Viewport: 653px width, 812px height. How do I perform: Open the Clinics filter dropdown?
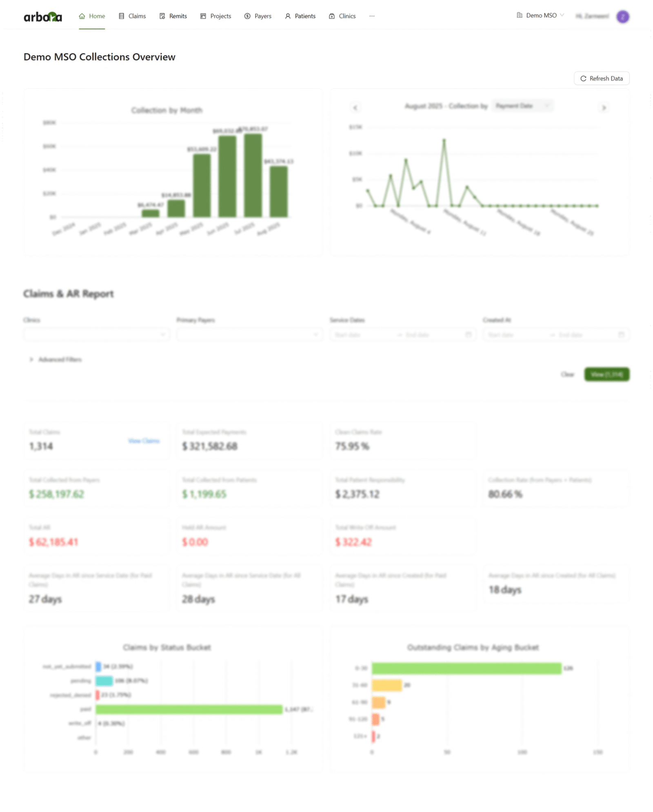[96, 335]
